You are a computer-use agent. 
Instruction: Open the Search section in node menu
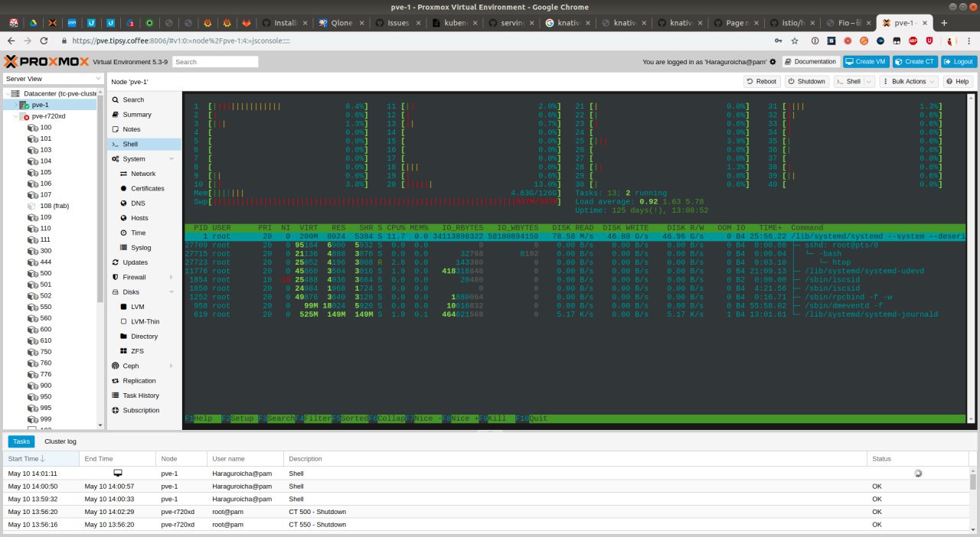pos(132,99)
